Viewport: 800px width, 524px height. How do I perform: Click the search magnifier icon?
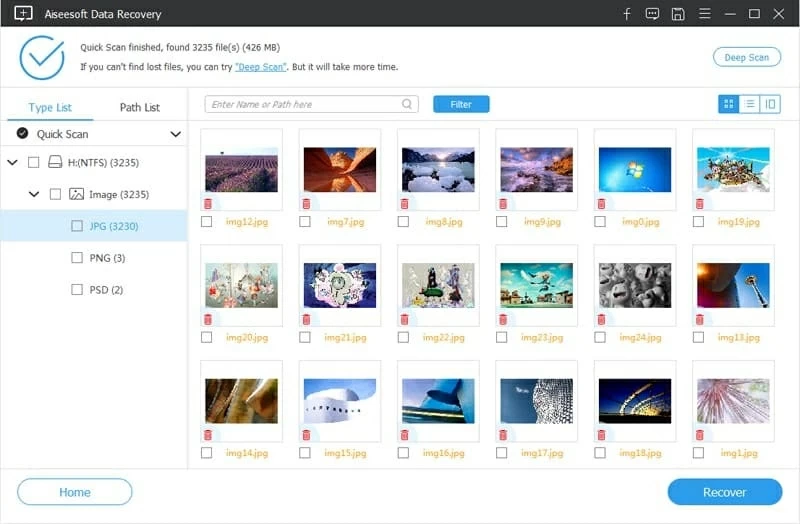[407, 104]
